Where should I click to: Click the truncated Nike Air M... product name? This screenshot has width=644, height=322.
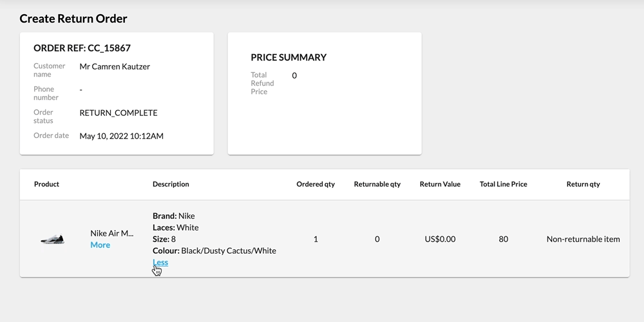[111, 233]
